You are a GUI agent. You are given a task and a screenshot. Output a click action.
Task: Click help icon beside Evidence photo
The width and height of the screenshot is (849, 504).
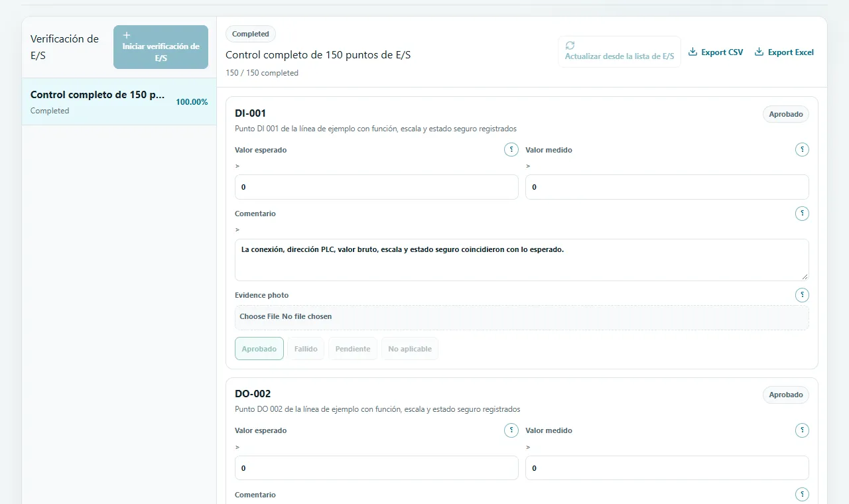pos(802,295)
